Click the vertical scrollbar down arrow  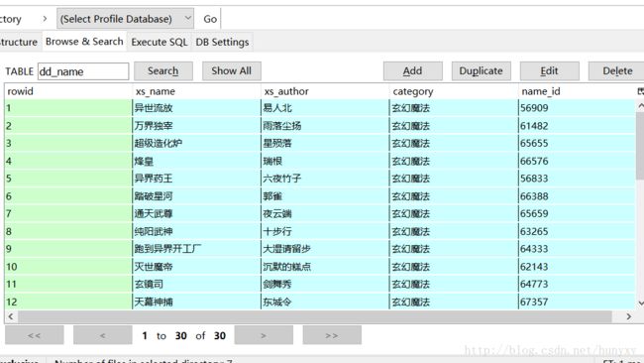click(x=640, y=302)
